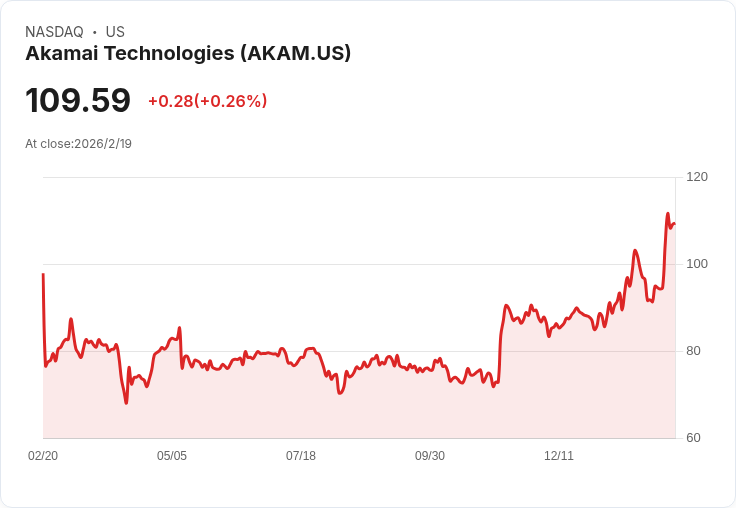Click the latest endpoint of the price line
Image resolution: width=736 pixels, height=508 pixels.
[x=675, y=223]
